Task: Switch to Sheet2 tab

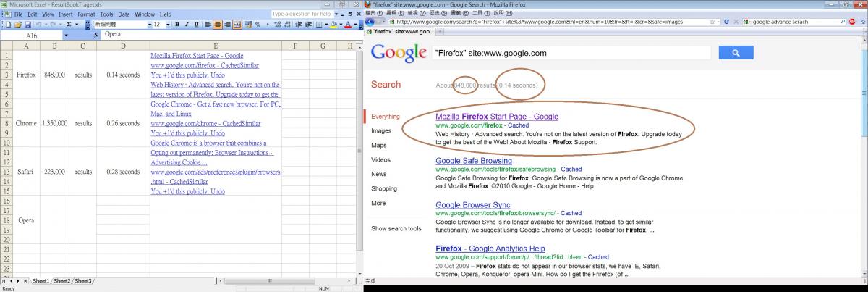Action: click(62, 280)
